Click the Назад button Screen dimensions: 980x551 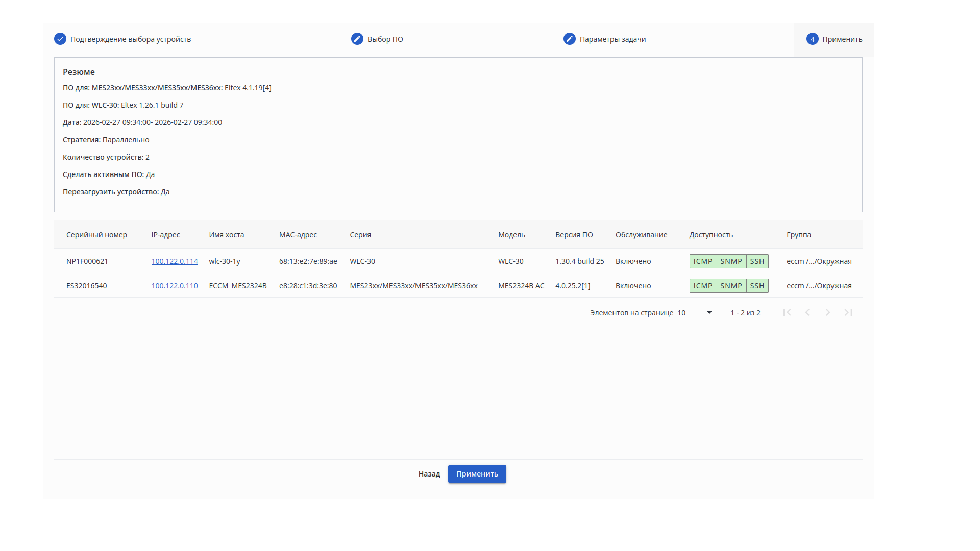[429, 474]
